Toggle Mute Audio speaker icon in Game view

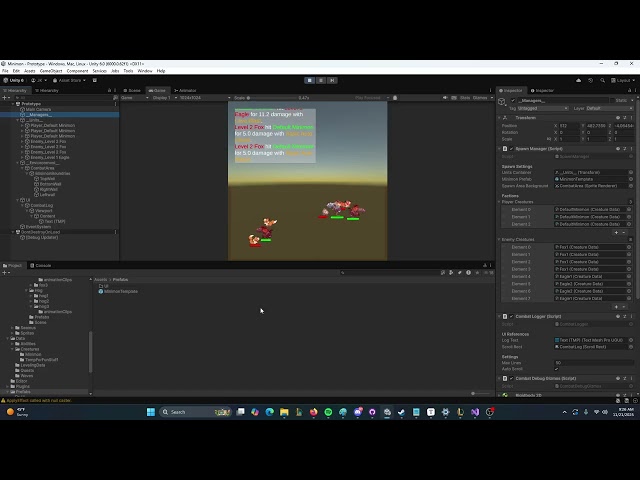click(x=445, y=98)
